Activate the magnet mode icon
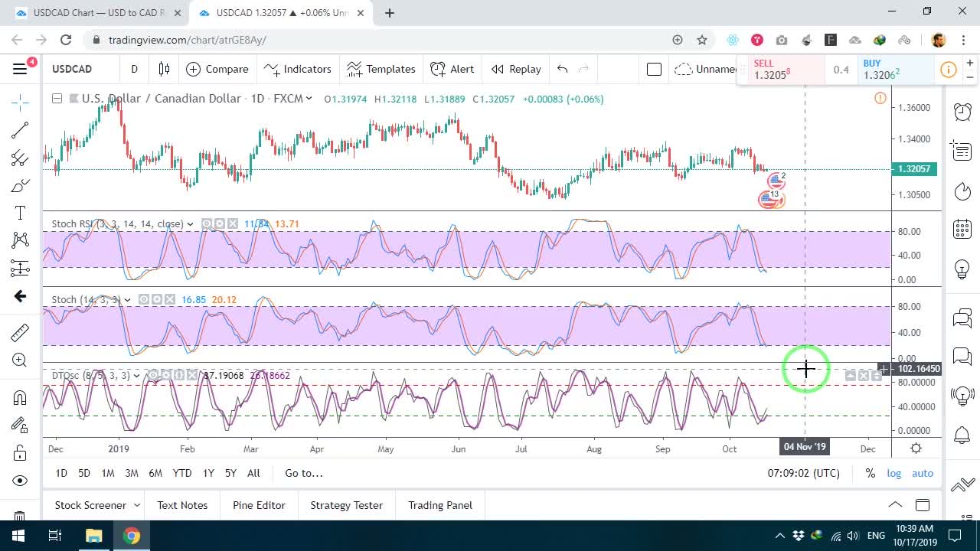 click(x=20, y=397)
